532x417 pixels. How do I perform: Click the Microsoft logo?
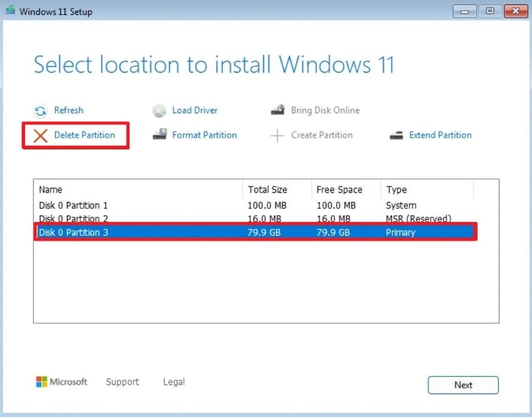click(x=61, y=382)
